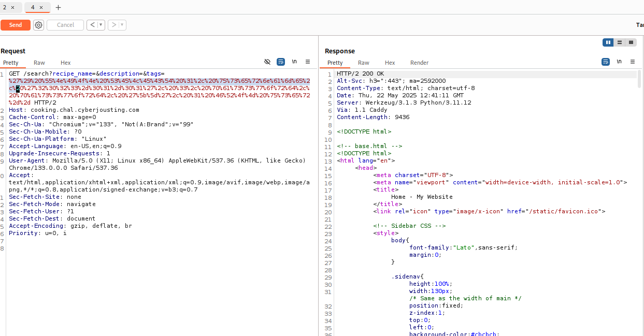Toggle word wrap icon in Response panel

(x=606, y=62)
